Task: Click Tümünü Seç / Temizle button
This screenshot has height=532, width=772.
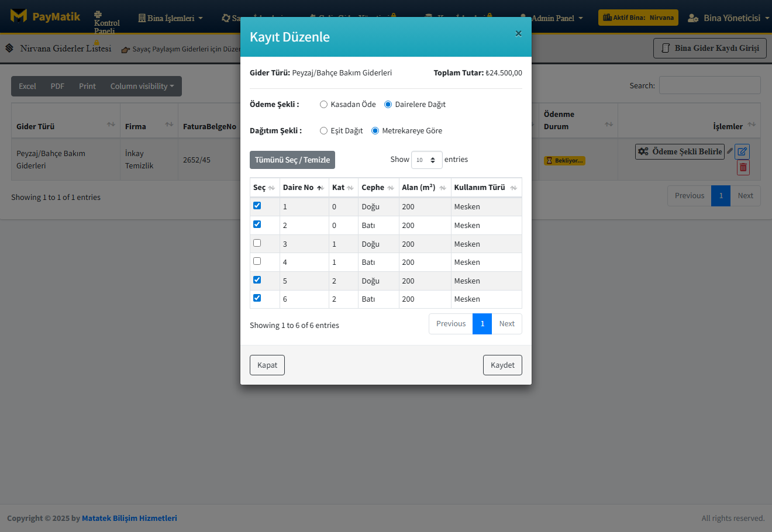Action: click(292, 160)
